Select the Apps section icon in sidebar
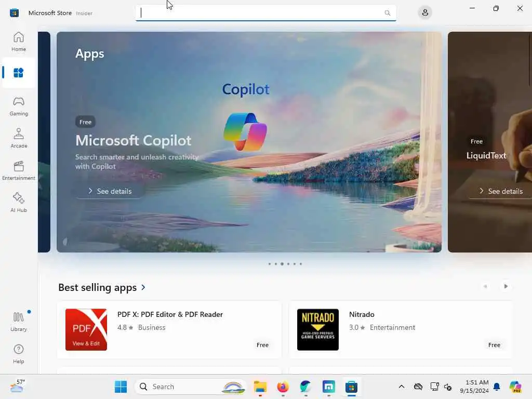 (18, 73)
